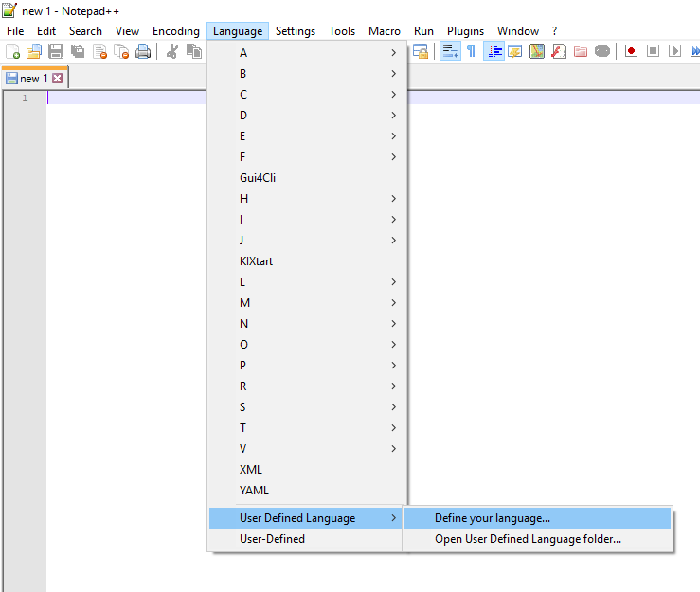Expand the A languages submenu
700x592 pixels.
(x=308, y=53)
